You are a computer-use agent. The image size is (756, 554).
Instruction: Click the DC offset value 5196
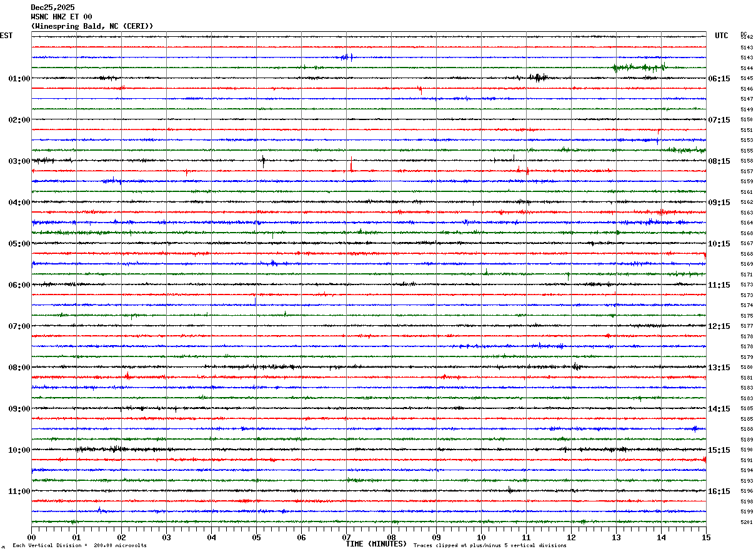747,491
